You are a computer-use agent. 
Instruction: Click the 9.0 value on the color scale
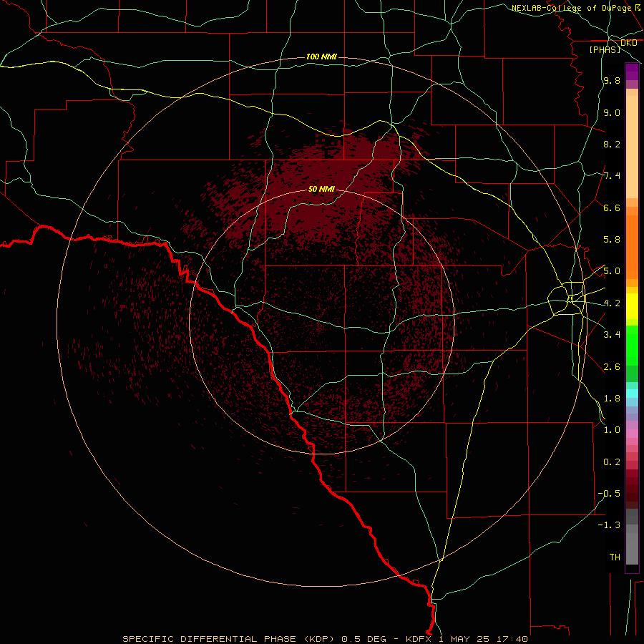(x=612, y=112)
